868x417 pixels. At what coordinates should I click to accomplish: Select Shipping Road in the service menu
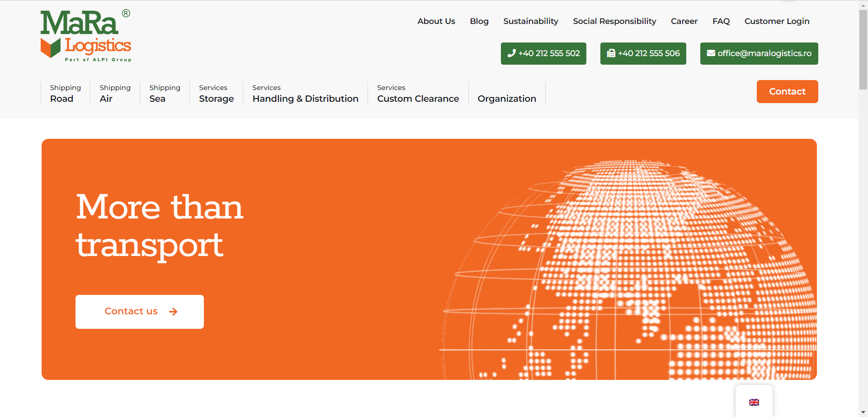(x=65, y=93)
